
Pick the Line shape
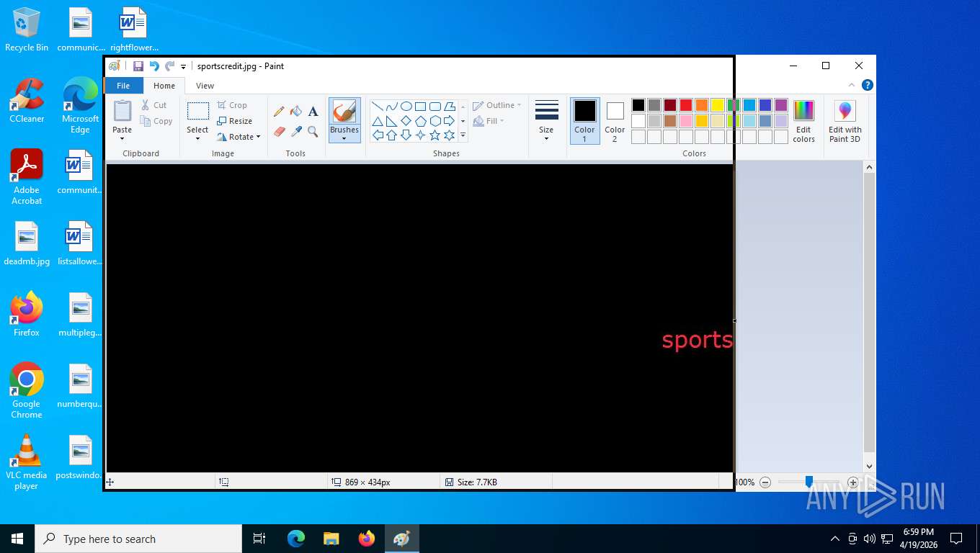click(x=377, y=107)
